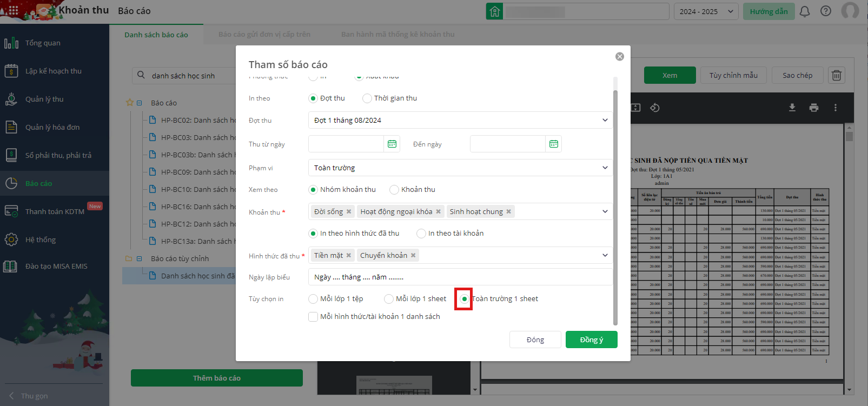
Task: Open the notifications bell
Action: coord(805,11)
